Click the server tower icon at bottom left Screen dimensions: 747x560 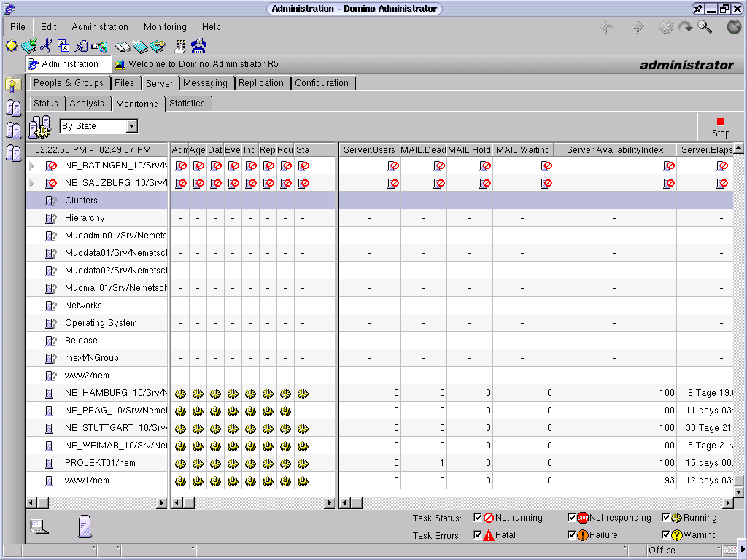click(x=85, y=526)
